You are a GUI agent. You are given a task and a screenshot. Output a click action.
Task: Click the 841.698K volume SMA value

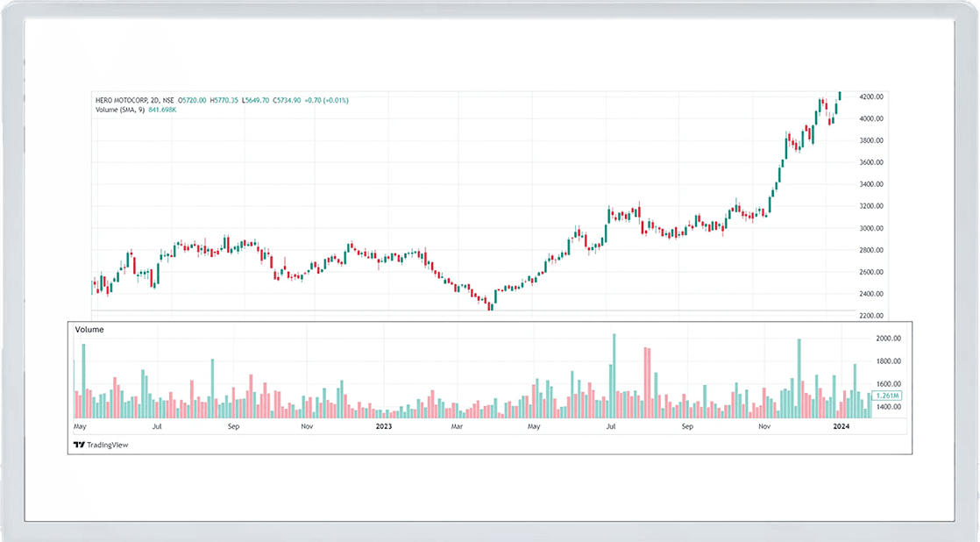click(x=162, y=110)
